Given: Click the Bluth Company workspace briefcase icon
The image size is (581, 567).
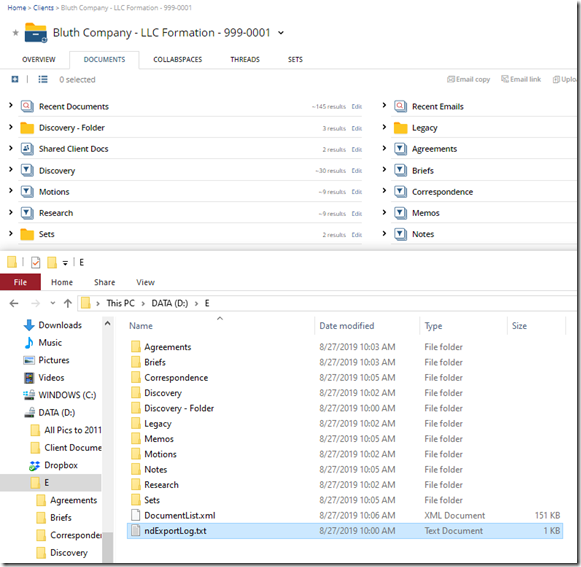Looking at the screenshot, I should pyautogui.click(x=36, y=33).
